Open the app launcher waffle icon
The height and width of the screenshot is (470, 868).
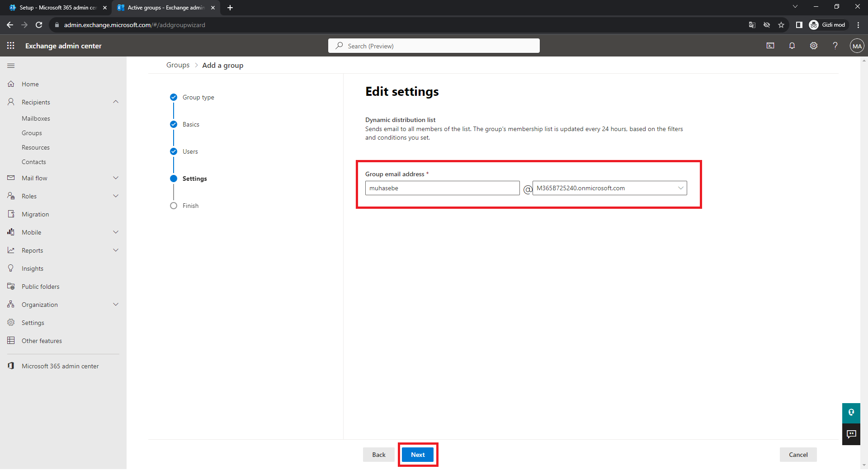pos(11,46)
